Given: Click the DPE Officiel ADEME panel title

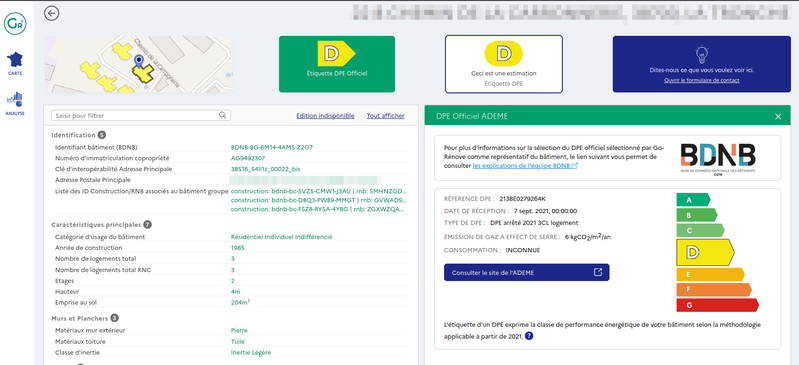Looking at the screenshot, I should 472,117.
